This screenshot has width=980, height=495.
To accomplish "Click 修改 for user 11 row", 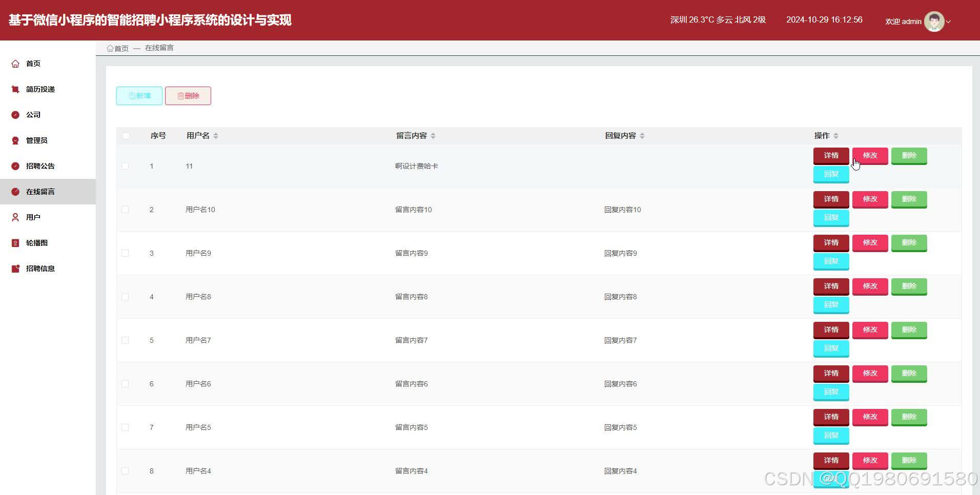I will click(x=870, y=156).
